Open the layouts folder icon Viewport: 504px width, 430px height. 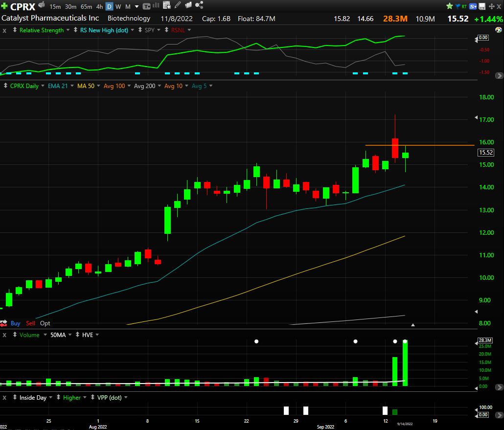tap(188, 5)
